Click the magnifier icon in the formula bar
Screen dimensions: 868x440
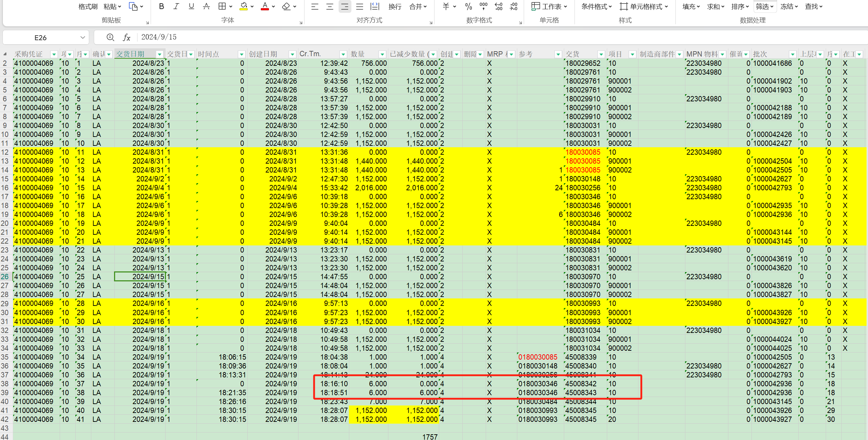pyautogui.click(x=110, y=37)
